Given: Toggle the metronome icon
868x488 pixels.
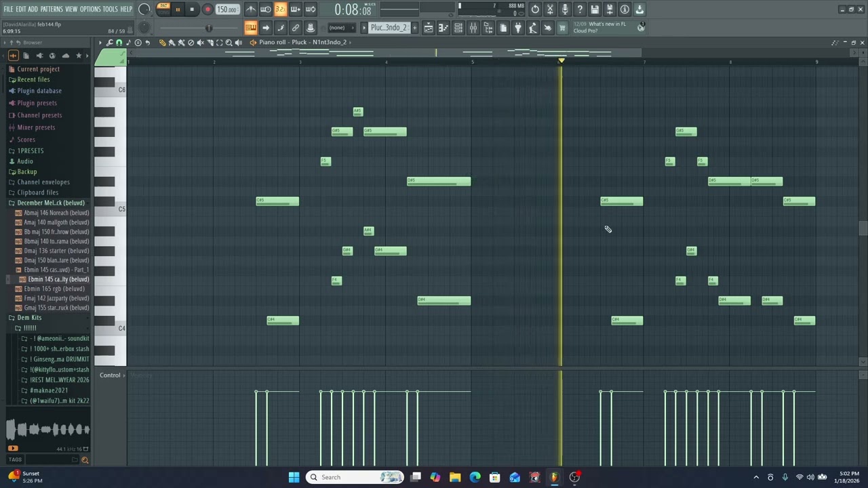Looking at the screenshot, I should (251, 9).
